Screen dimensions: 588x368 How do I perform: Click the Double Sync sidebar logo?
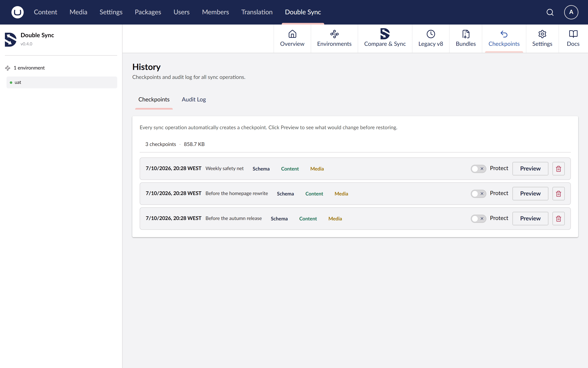[10, 39]
